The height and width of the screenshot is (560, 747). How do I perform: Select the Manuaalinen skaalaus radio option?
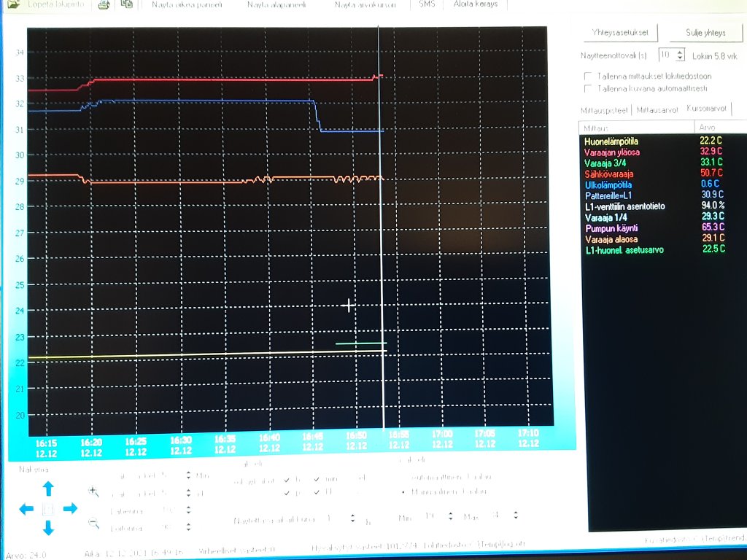pos(404,492)
